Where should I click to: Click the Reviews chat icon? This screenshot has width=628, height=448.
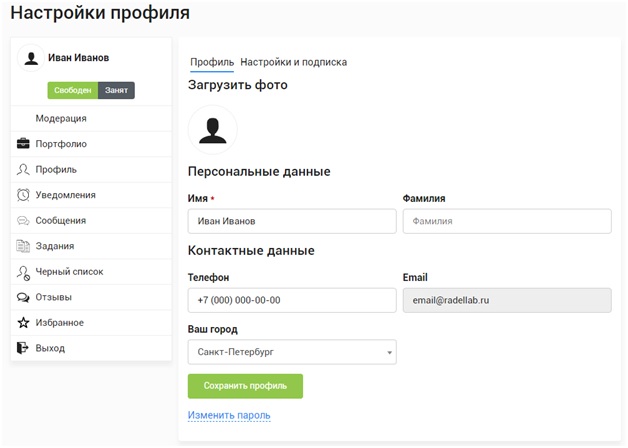click(x=23, y=297)
